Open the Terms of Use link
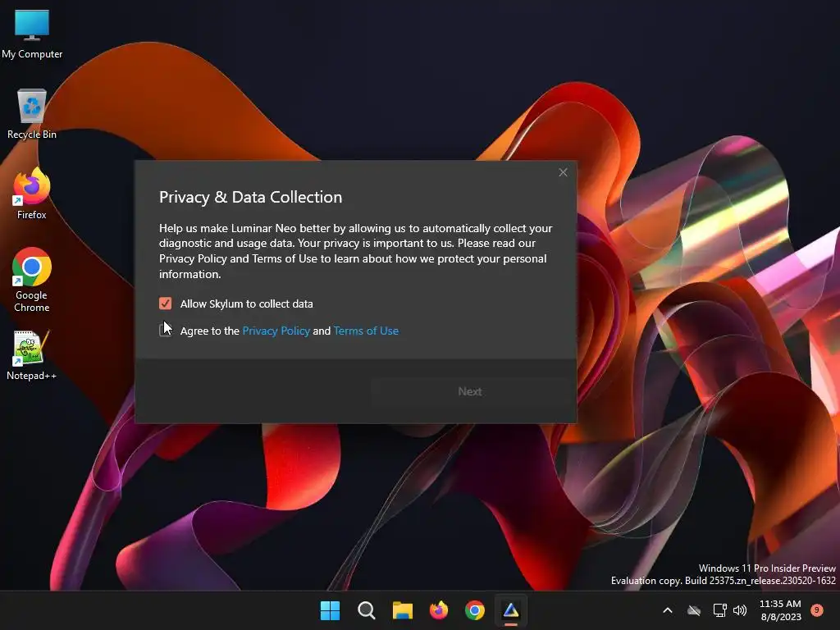 point(366,331)
